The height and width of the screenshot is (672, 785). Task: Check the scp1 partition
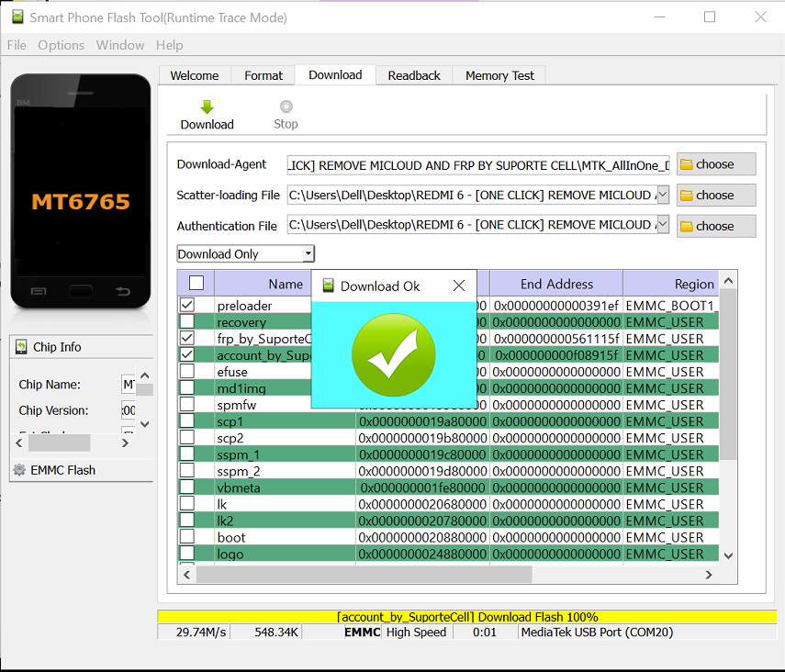187,420
